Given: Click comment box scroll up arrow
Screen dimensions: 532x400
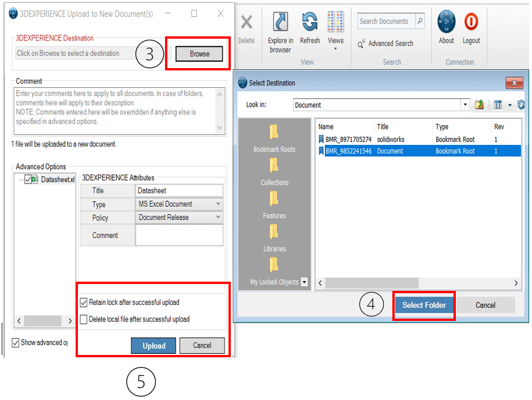Looking at the screenshot, I should pyautogui.click(x=219, y=95).
